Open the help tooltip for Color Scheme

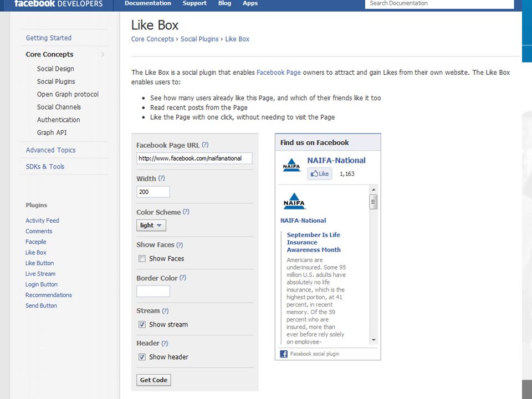[186, 212]
